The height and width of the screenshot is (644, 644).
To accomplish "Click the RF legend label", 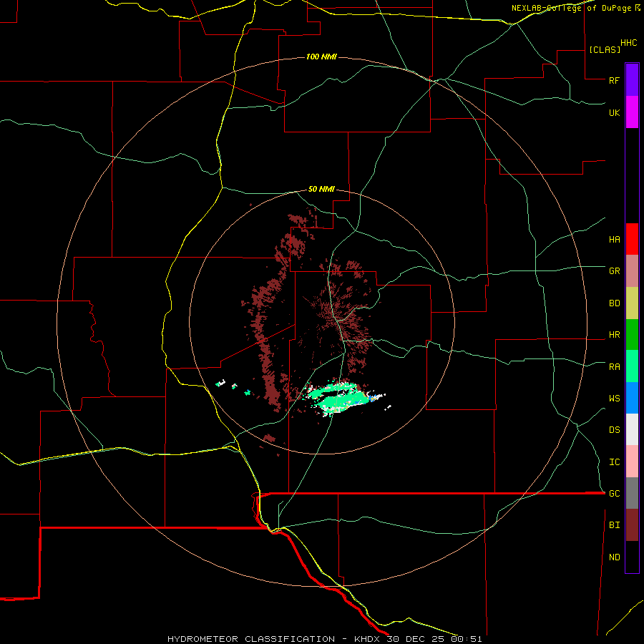I will (614, 80).
